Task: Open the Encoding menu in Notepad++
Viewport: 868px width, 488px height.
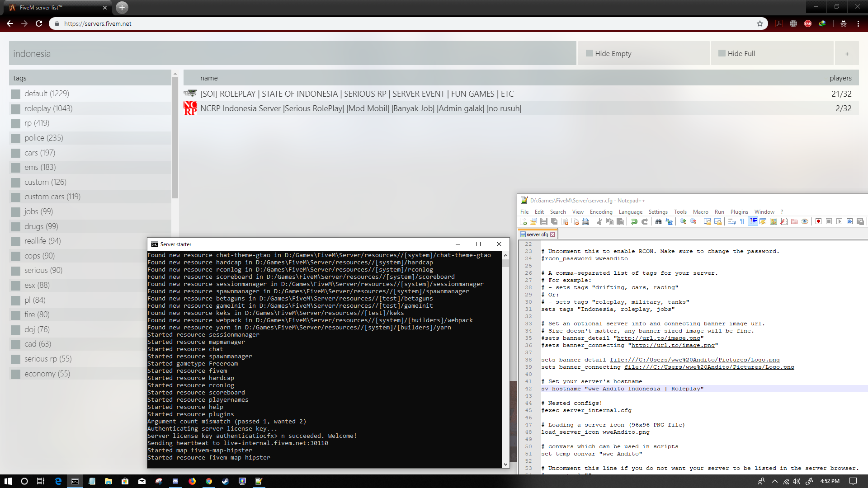Action: coord(601,211)
